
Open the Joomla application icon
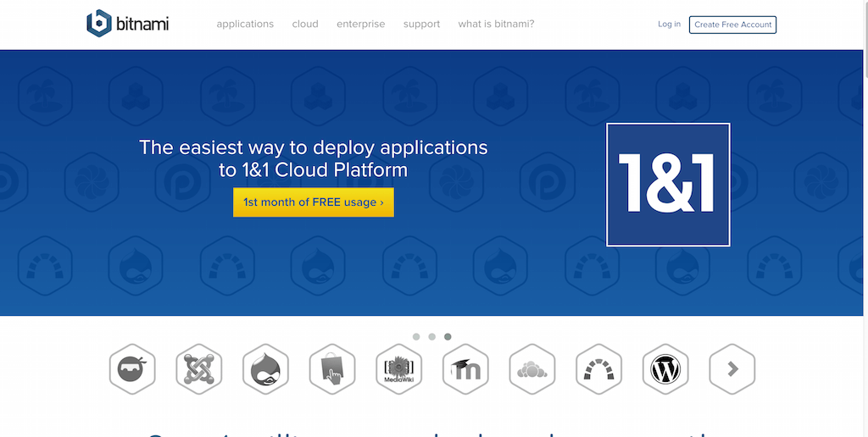pos(198,369)
